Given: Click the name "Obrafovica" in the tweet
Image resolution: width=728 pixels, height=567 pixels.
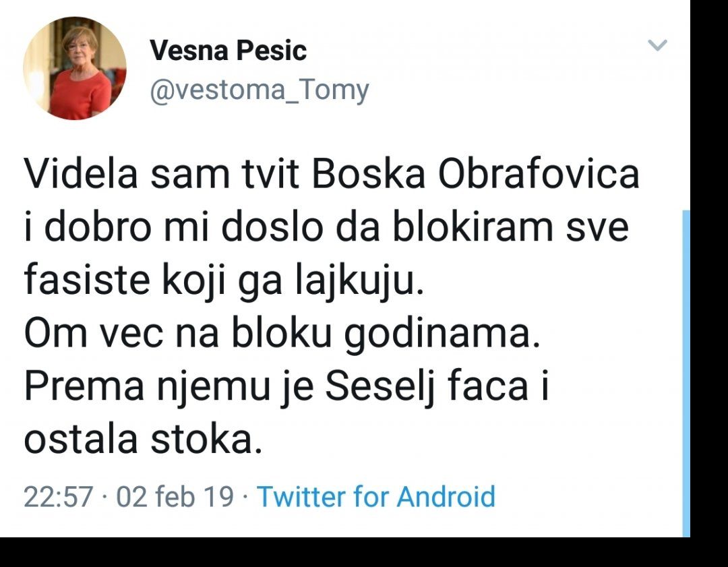Looking at the screenshot, I should (539, 175).
